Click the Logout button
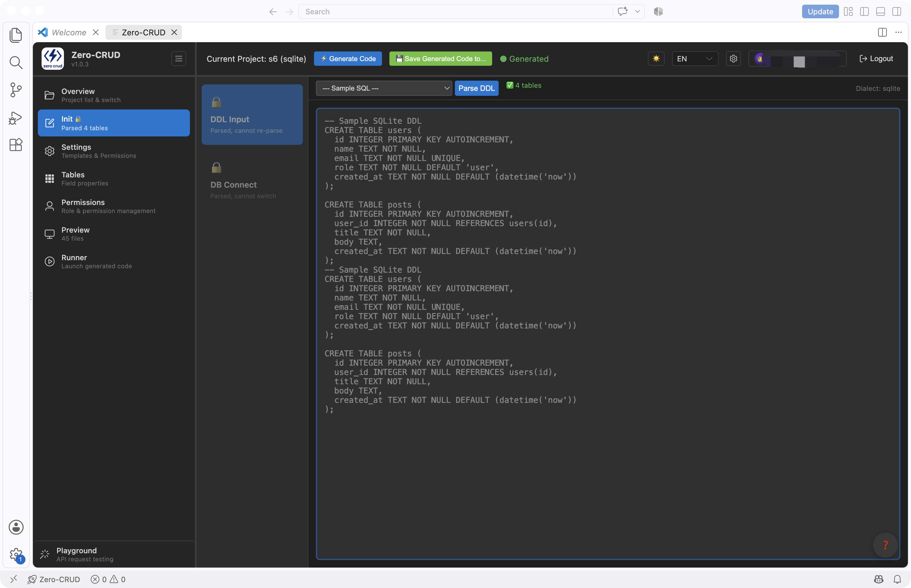Image resolution: width=911 pixels, height=588 pixels. 876,59
